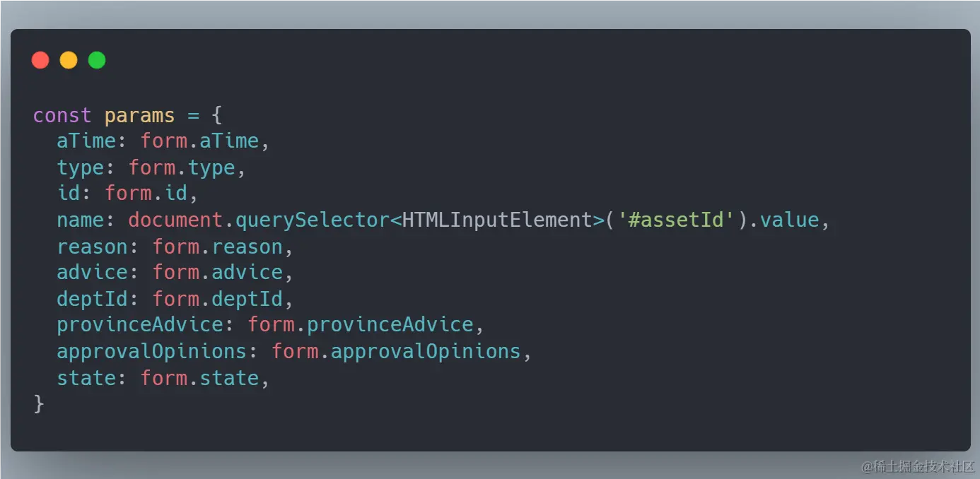This screenshot has height=479, width=980.
Task: Click the document keyword
Action: pos(175,220)
